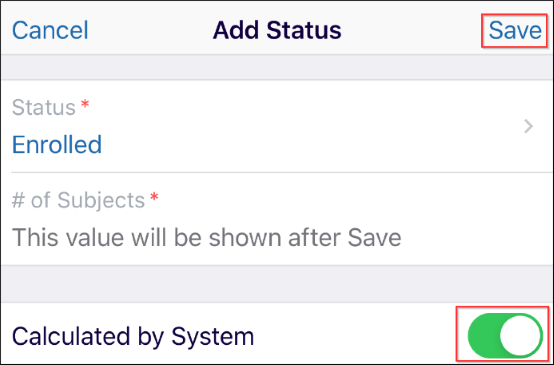Click the gray spacer above Calculated by System

click(277, 284)
